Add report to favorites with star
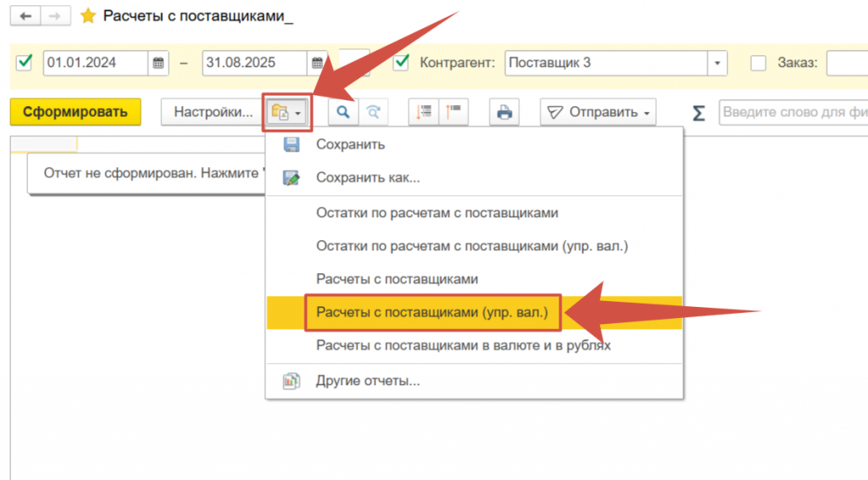The height and width of the screenshot is (480, 868). point(87,16)
